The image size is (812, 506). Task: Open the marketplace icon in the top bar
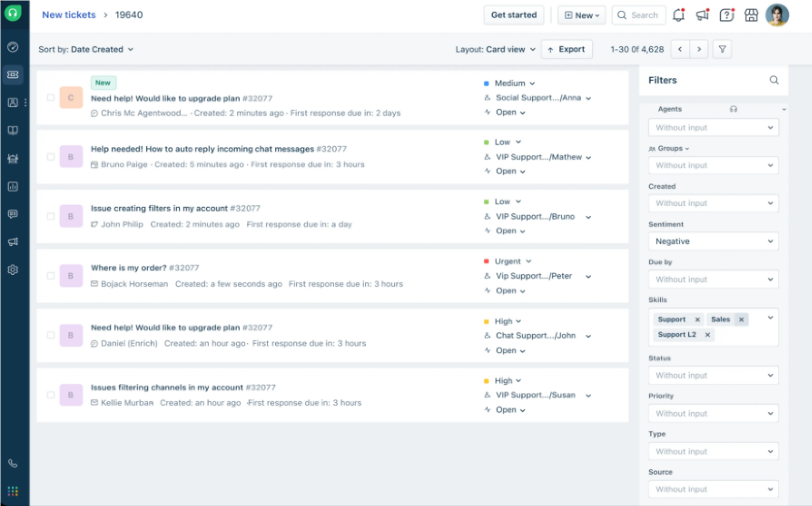click(750, 15)
